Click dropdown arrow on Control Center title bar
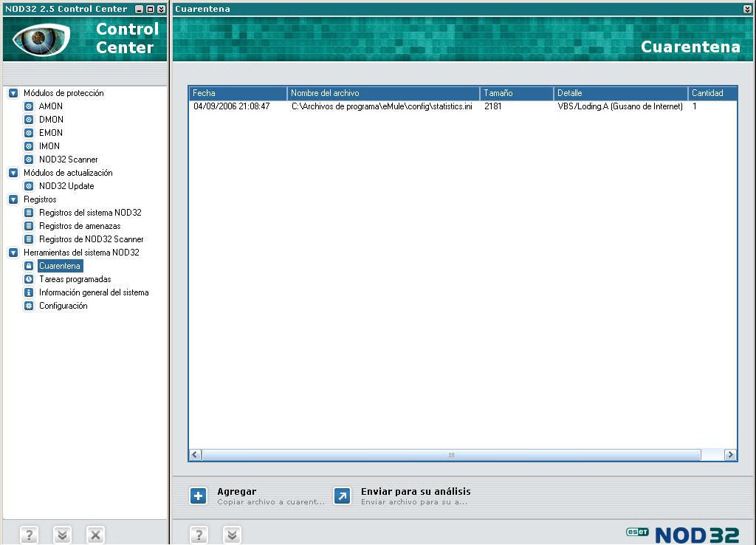Viewport: 756px width, 545px height. pos(162,9)
